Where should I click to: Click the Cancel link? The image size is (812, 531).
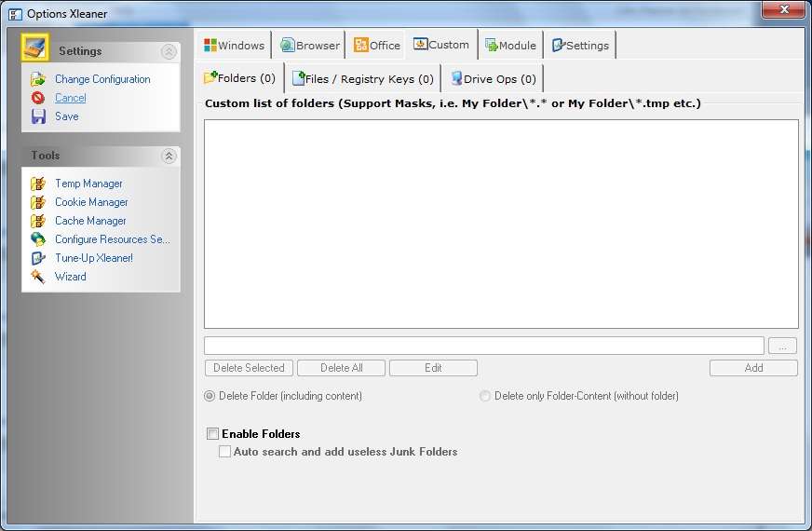(x=71, y=98)
